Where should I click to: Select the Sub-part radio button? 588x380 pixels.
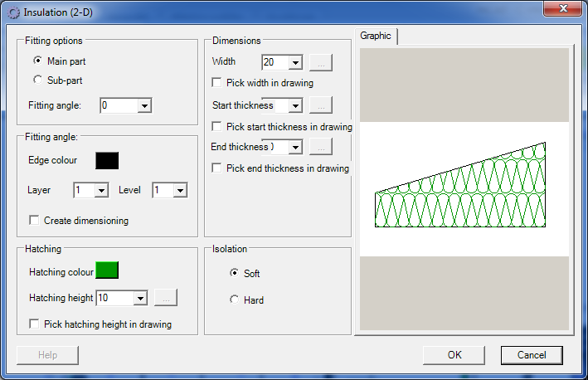pyautogui.click(x=38, y=80)
